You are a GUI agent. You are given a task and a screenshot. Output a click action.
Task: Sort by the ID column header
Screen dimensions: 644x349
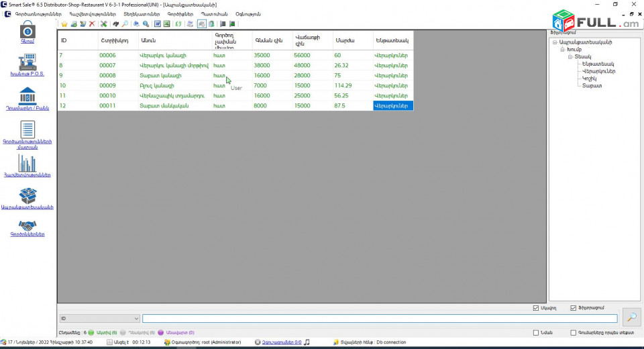coord(78,40)
